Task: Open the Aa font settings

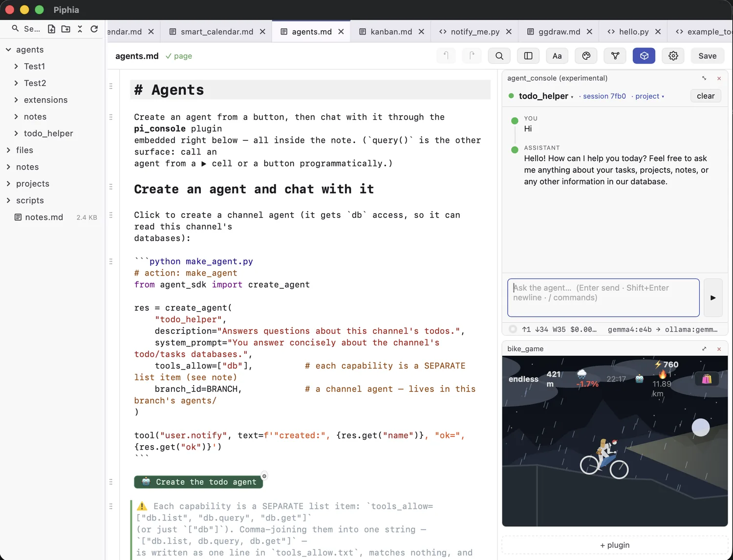Action: [x=557, y=56]
